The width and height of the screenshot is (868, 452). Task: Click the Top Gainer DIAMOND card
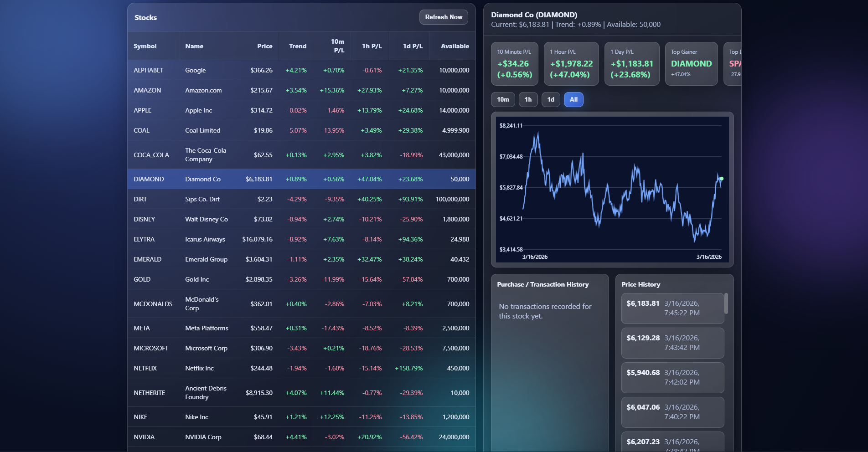click(x=691, y=64)
